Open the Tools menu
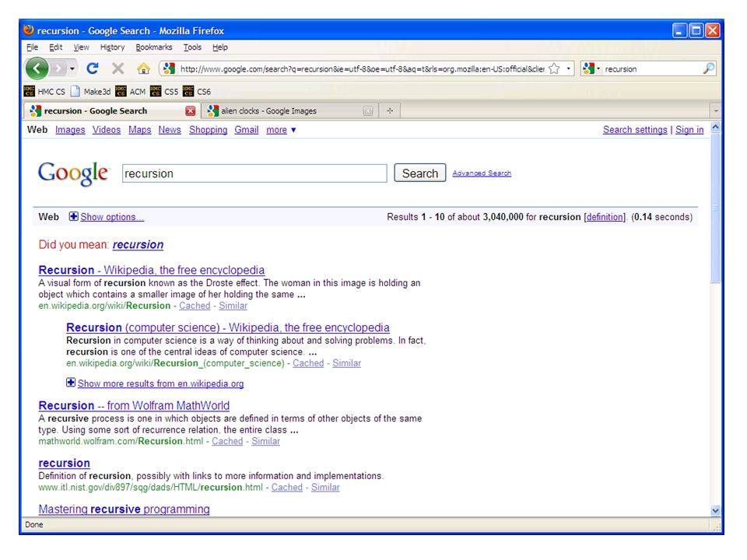This screenshot has width=747, height=560. pyautogui.click(x=192, y=47)
